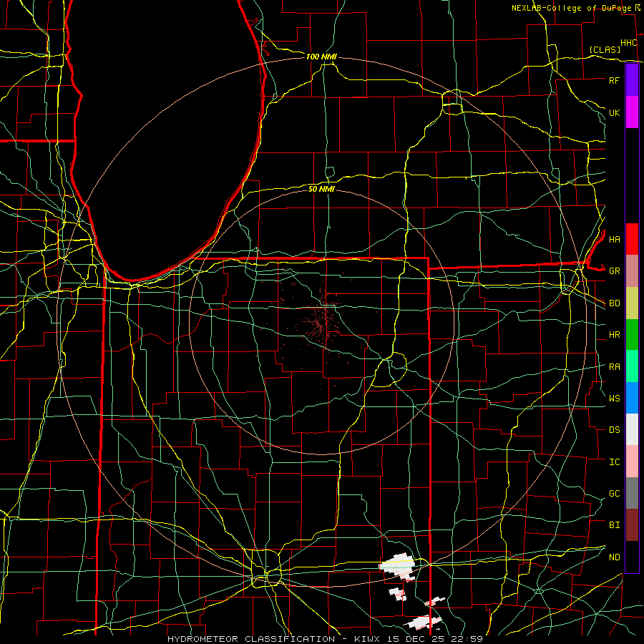Click the WS blue legend swatch

point(632,398)
